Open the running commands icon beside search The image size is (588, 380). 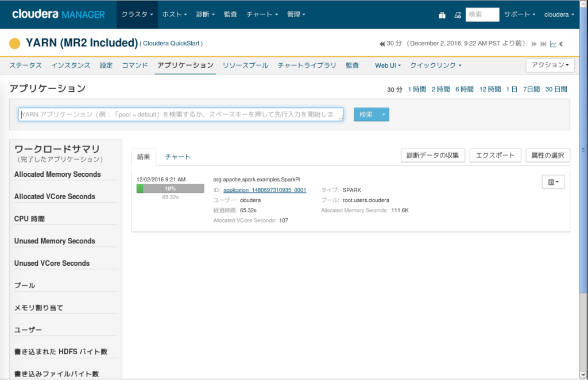pos(458,15)
